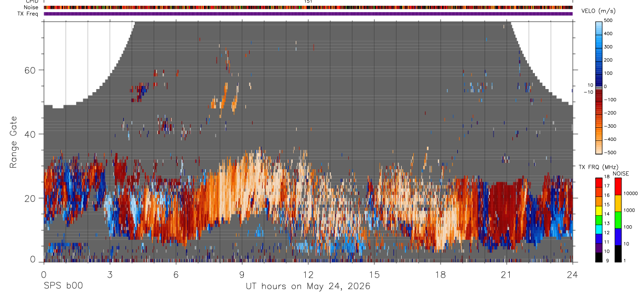Click the 12 tick on the UT hours axis
The height and width of the screenshot is (297, 644).
[x=308, y=274]
